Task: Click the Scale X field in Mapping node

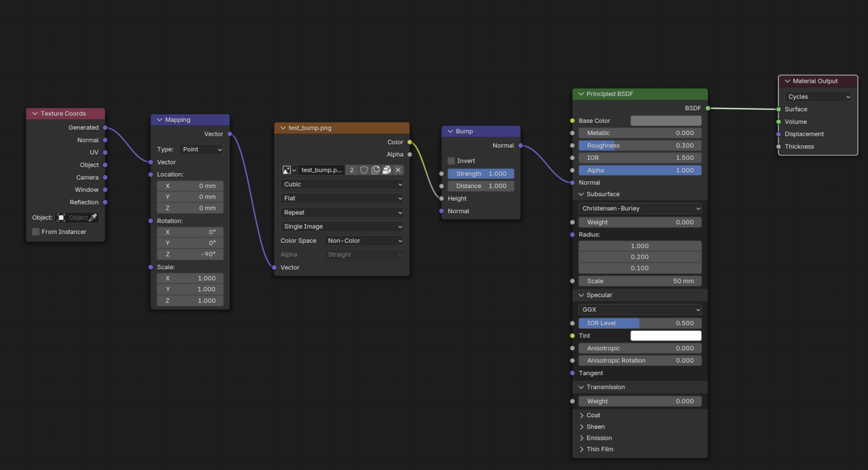Action: tap(190, 278)
